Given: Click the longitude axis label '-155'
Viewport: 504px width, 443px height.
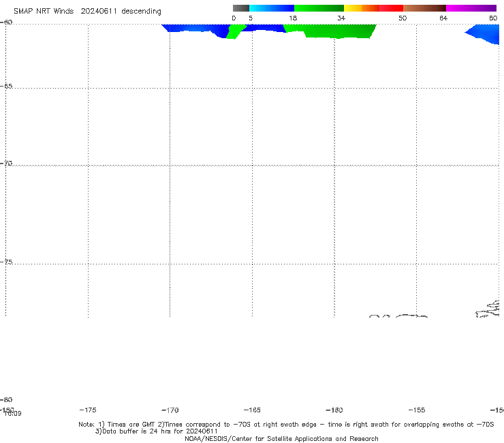Looking at the screenshot, I should [x=417, y=410].
